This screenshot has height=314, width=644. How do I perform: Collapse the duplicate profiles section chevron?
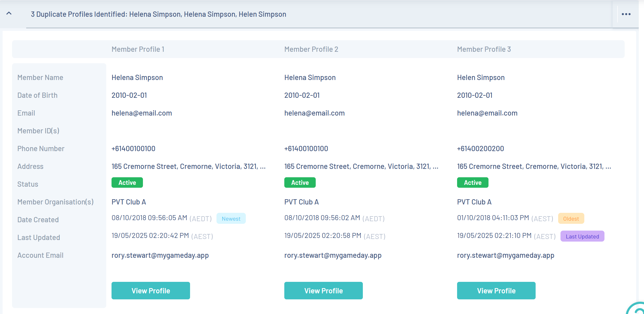coord(9,13)
